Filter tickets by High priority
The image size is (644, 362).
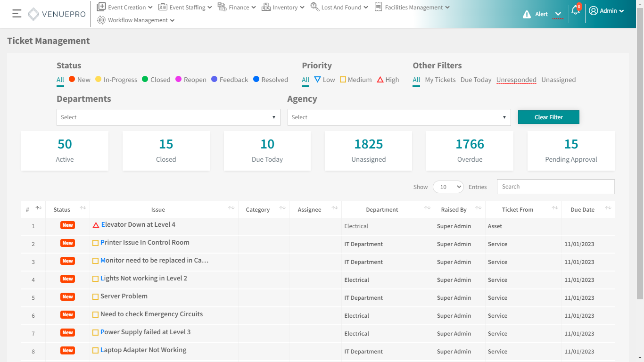(x=388, y=80)
